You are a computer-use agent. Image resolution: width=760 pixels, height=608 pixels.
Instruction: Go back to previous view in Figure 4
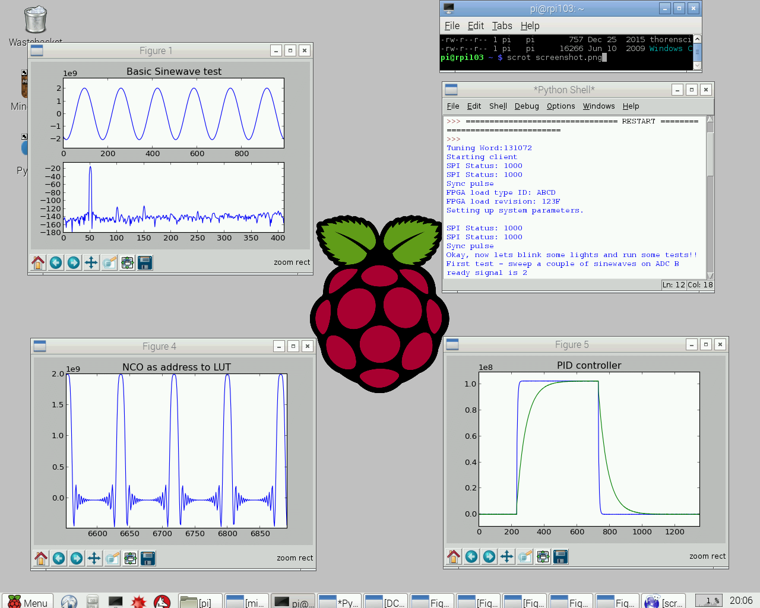click(x=59, y=558)
